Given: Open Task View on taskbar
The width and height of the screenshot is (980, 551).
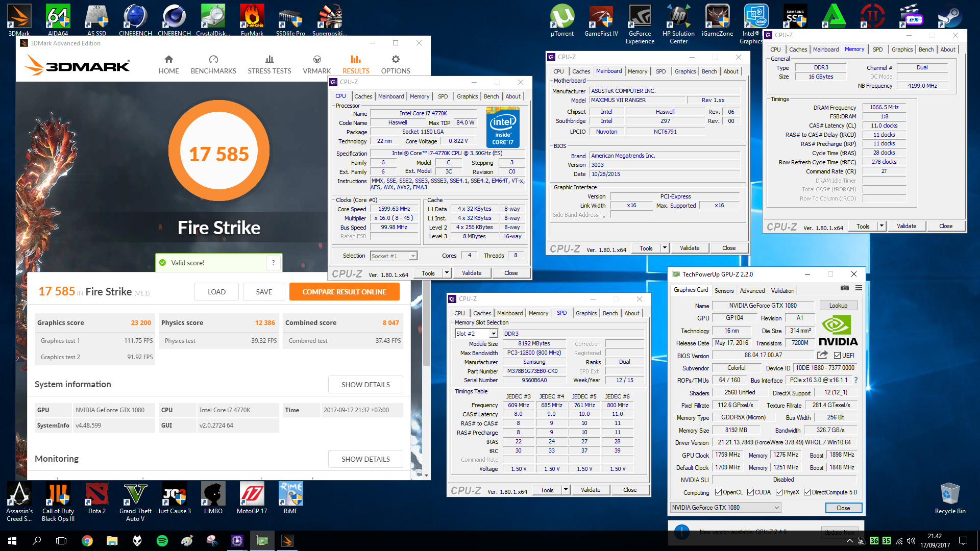Looking at the screenshot, I should coord(61,541).
